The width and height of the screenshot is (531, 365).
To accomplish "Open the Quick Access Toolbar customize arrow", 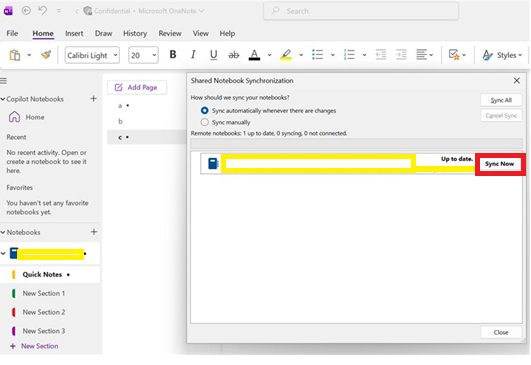I will (59, 11).
